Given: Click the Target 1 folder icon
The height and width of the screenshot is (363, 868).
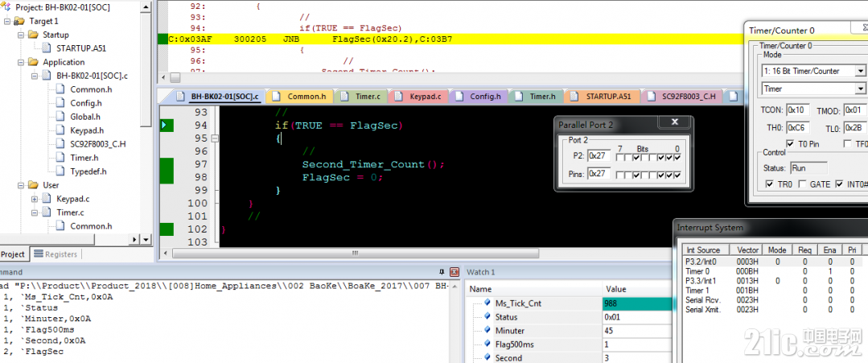Looking at the screenshot, I should pos(19,21).
